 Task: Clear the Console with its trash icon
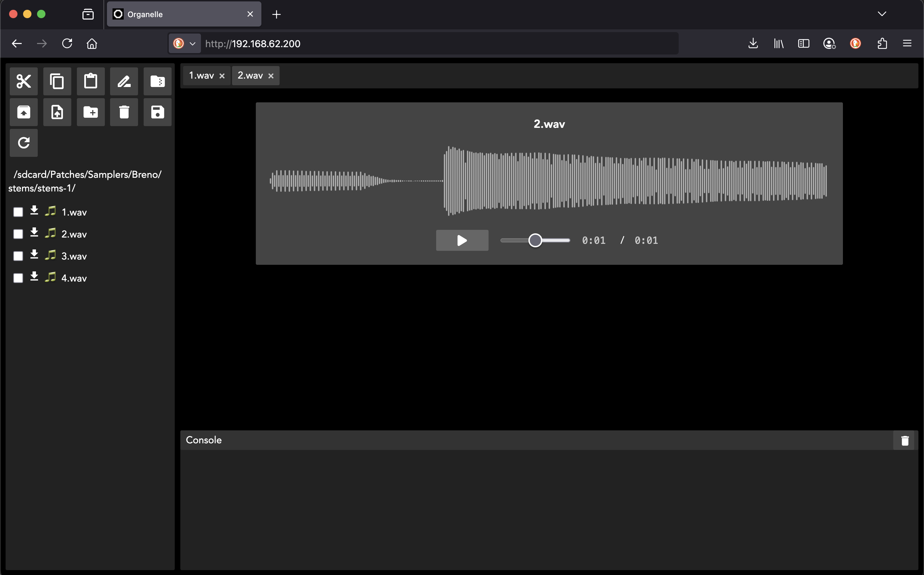(x=905, y=441)
